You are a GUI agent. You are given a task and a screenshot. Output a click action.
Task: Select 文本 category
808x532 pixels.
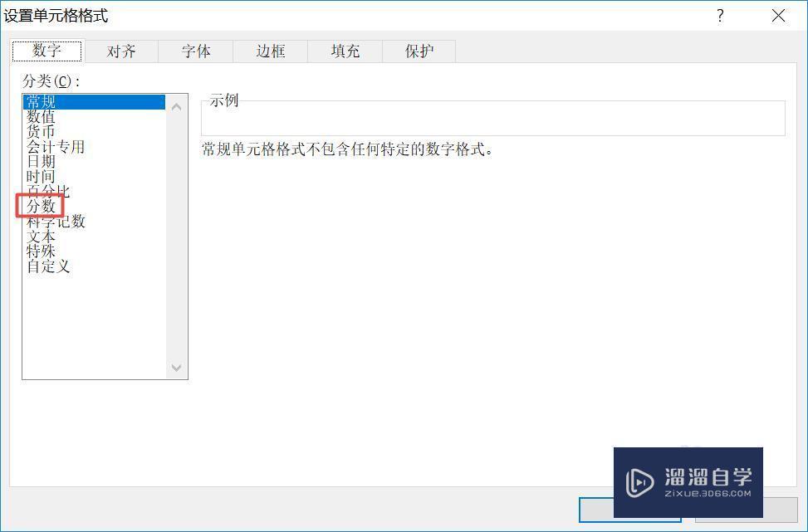(x=95, y=237)
